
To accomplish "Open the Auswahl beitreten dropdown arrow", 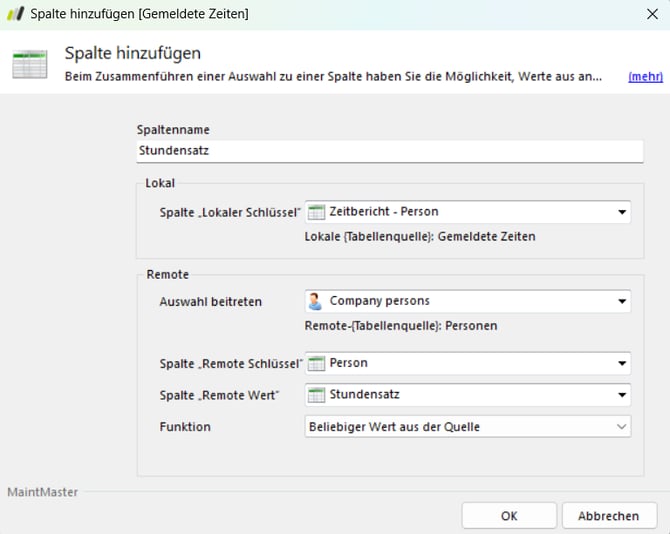I will tap(622, 301).
